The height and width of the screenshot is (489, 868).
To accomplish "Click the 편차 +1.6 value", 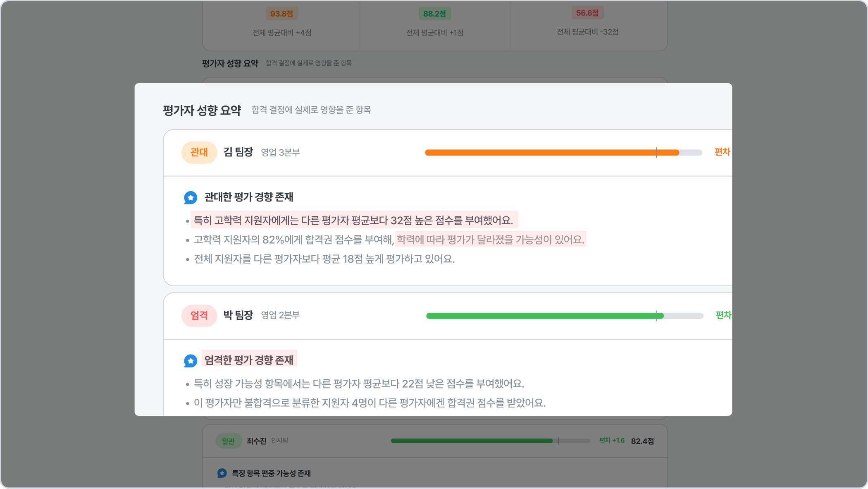I will [612, 441].
